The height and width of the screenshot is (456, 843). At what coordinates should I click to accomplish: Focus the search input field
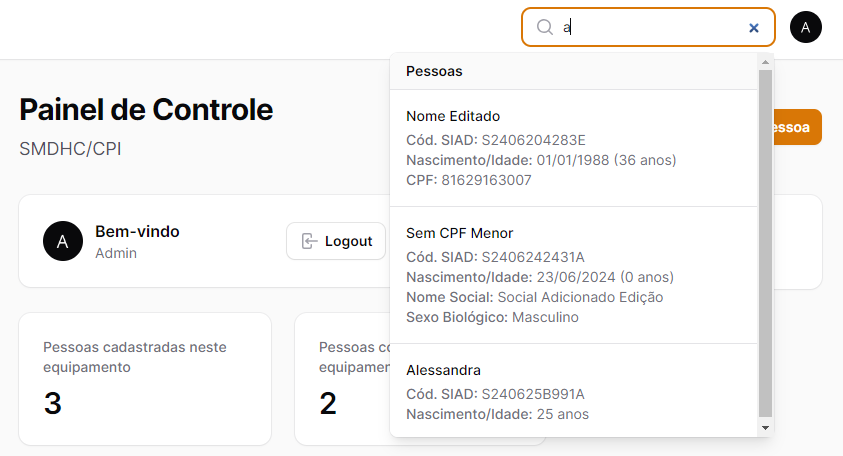click(x=650, y=28)
